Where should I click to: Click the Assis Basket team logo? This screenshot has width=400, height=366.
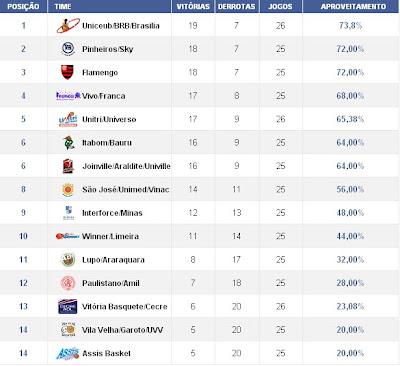coord(68,353)
